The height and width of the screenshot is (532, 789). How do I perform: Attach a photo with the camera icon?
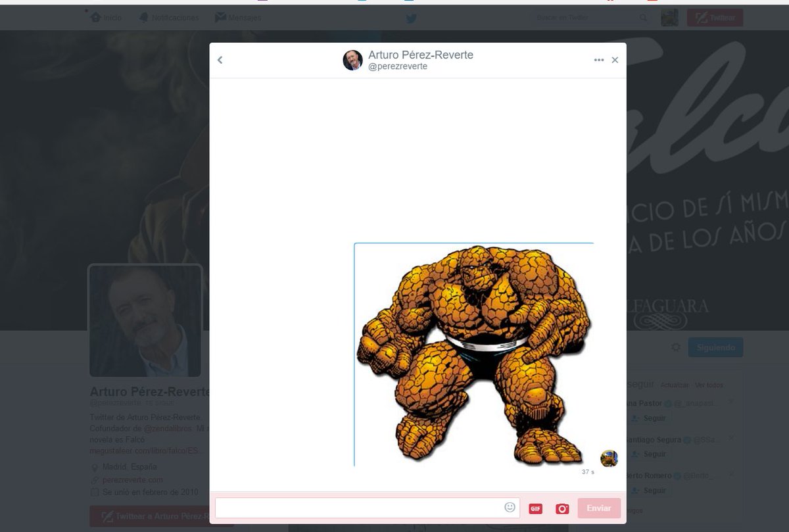click(562, 508)
